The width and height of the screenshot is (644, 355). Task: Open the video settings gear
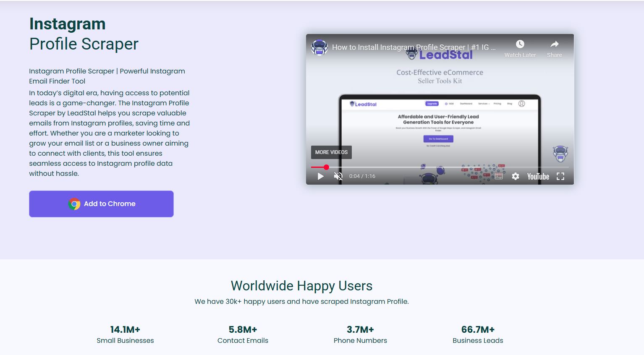516,177
